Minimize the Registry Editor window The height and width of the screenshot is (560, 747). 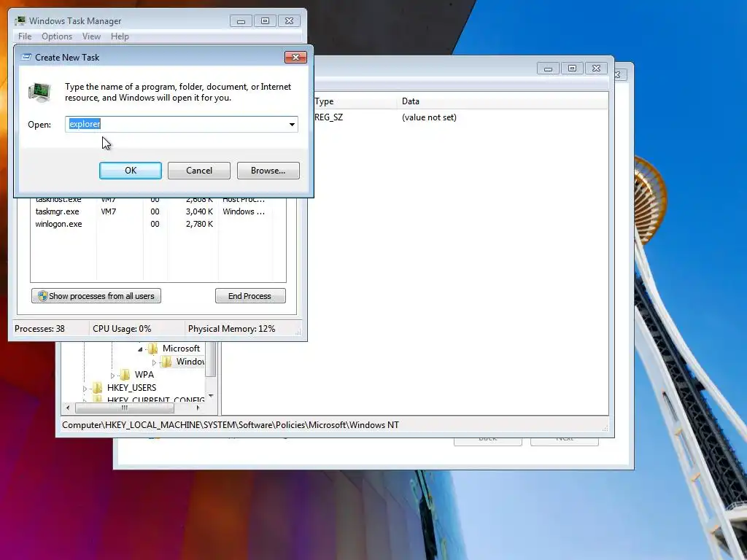click(x=548, y=69)
